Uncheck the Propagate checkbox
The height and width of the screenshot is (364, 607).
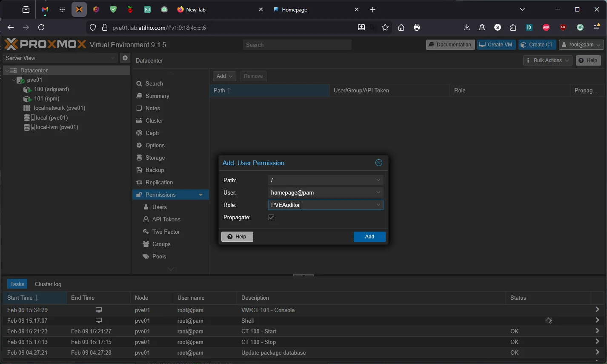(x=272, y=217)
